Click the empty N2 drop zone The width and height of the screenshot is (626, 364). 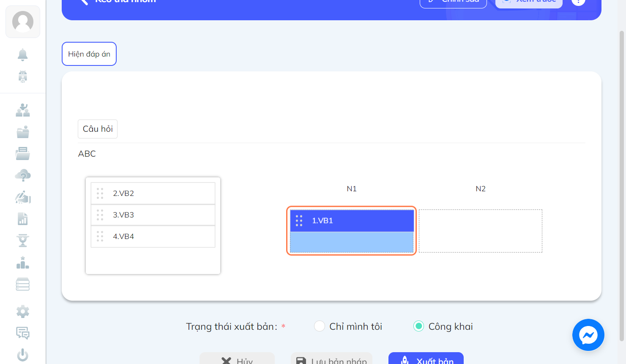click(x=481, y=231)
